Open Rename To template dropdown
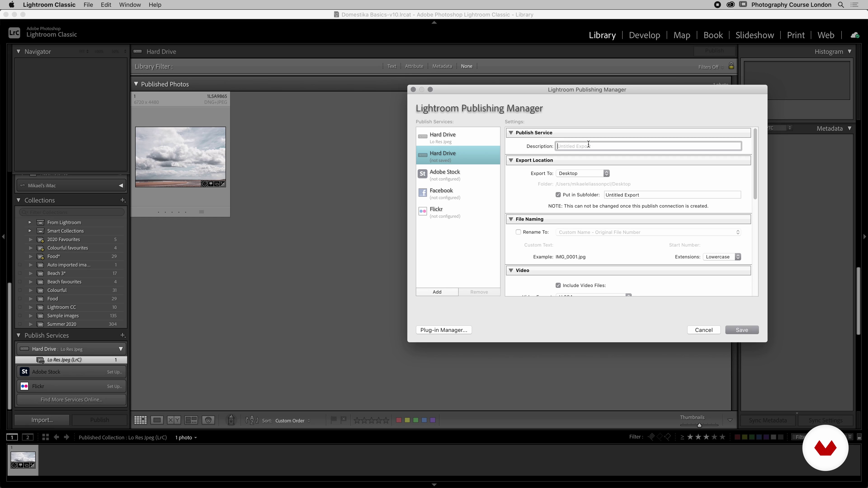Screen dimensions: 868x488 pos(648,232)
